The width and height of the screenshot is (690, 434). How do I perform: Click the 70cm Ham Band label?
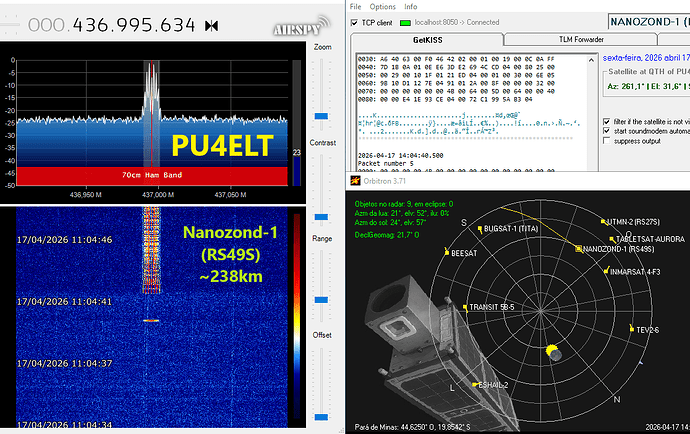152,175
